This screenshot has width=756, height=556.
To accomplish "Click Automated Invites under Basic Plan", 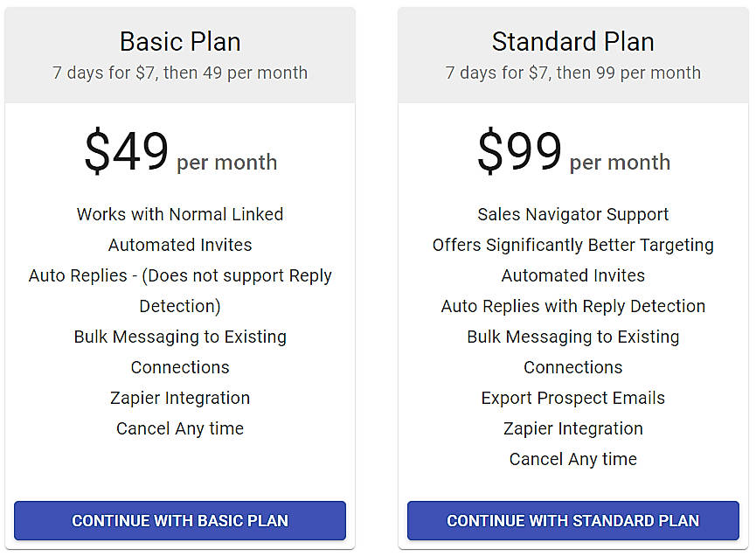I will click(x=180, y=245).
